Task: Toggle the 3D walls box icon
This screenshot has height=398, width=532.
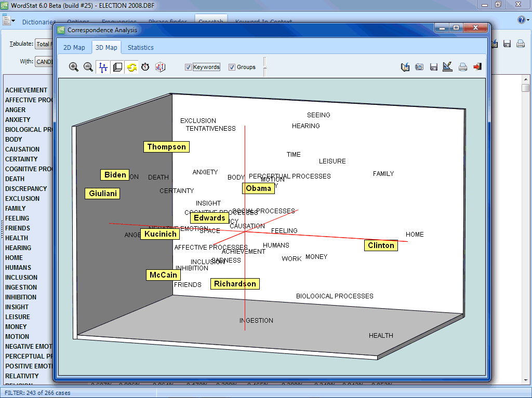Action: pyautogui.click(x=118, y=67)
